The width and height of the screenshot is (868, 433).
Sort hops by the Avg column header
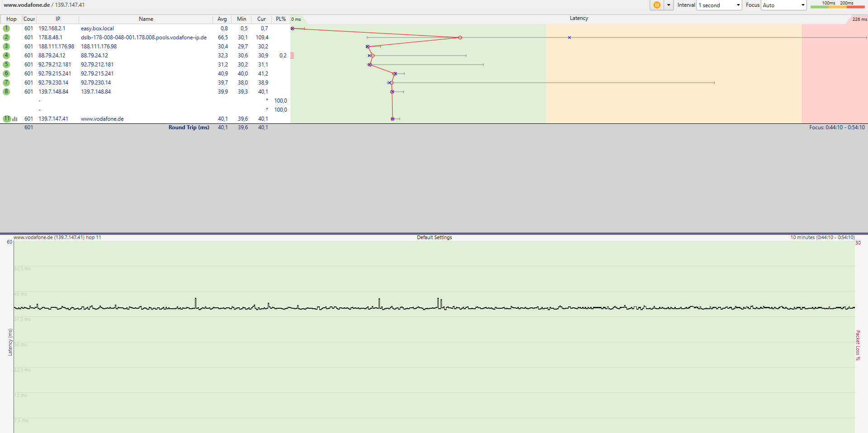point(222,19)
